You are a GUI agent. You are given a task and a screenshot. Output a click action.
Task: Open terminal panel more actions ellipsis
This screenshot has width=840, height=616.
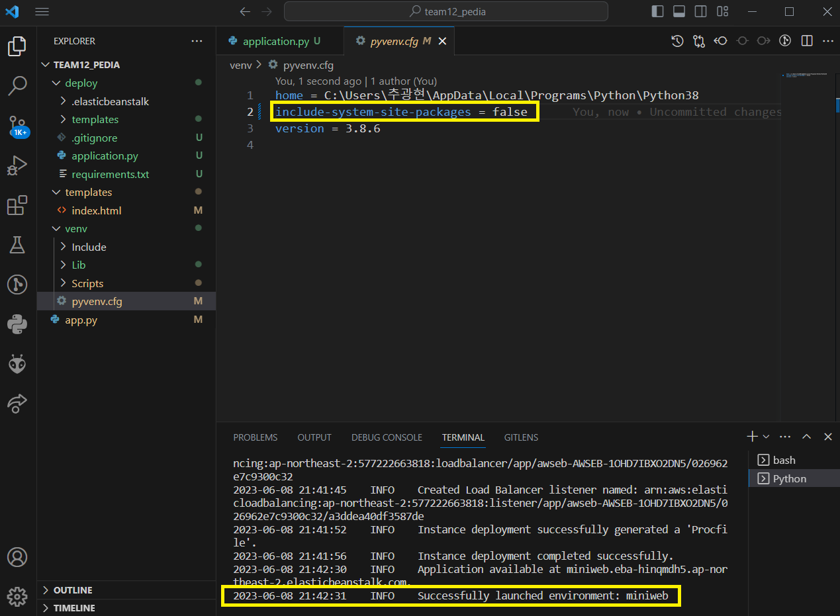785,437
